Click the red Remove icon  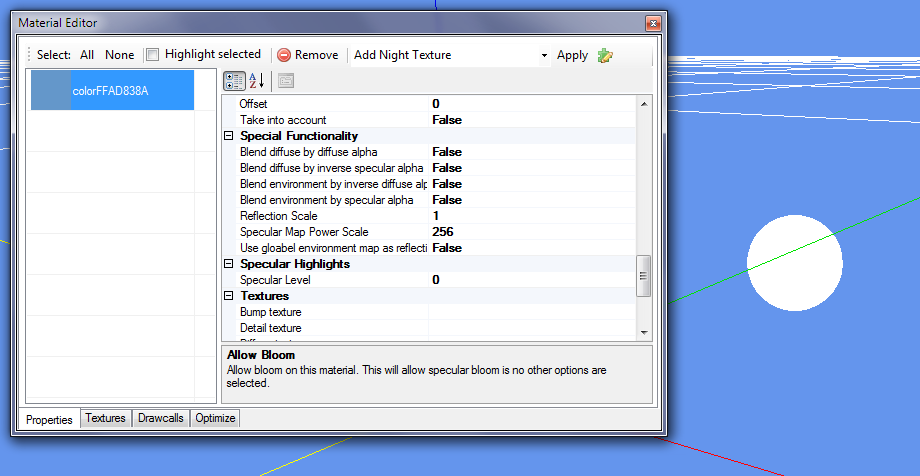tap(284, 55)
